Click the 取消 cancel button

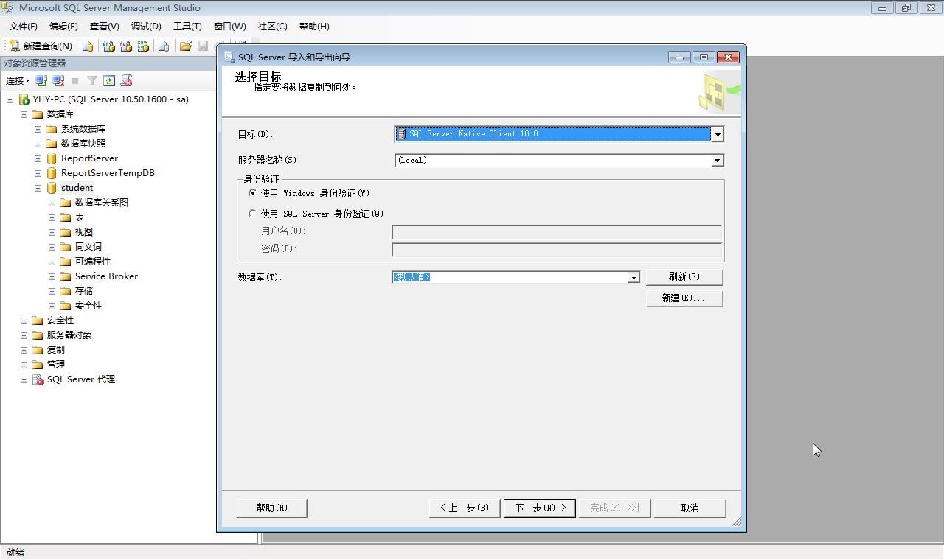pyautogui.click(x=690, y=508)
